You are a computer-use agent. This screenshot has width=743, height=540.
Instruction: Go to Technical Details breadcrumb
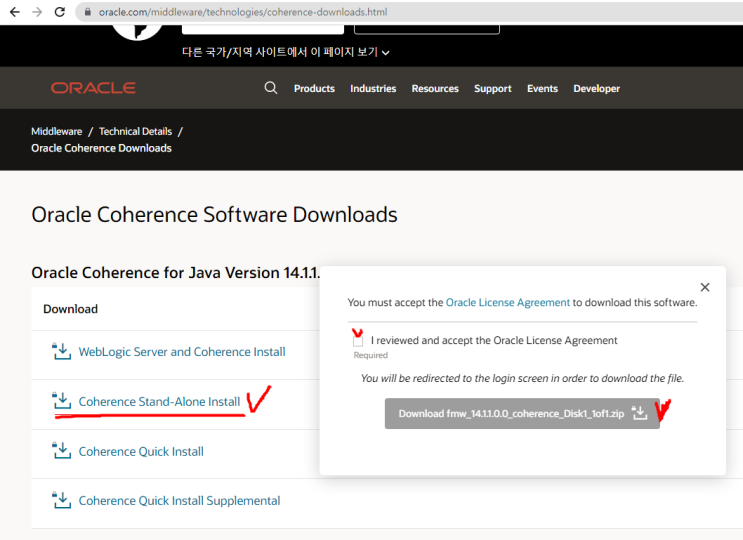(136, 131)
